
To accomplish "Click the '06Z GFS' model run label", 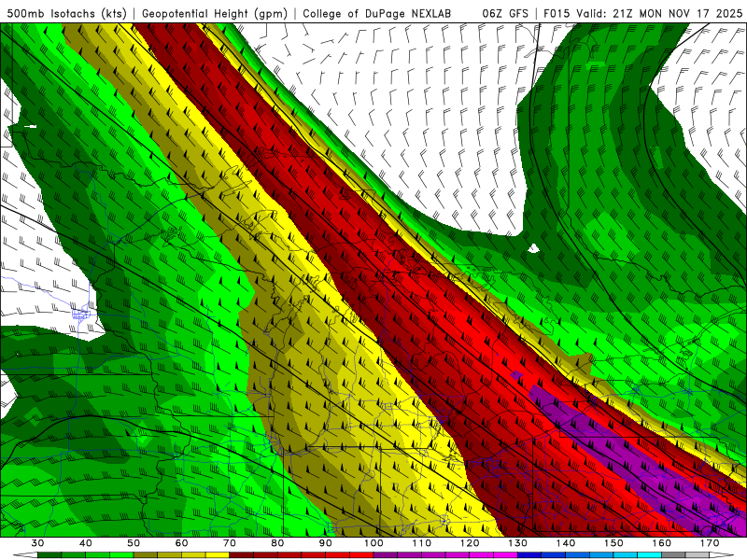I will pos(505,13).
